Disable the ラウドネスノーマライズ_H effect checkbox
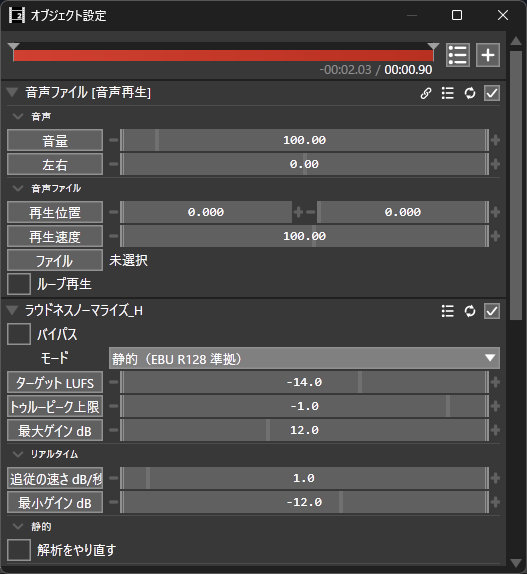Screen dimensions: 527x574 [492, 311]
